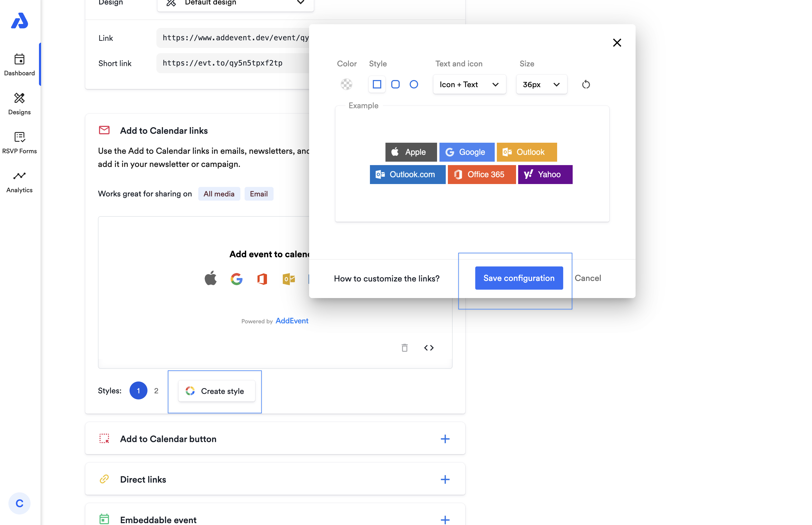Click the embed code brackets icon
The width and height of the screenshot is (812, 525).
point(428,348)
